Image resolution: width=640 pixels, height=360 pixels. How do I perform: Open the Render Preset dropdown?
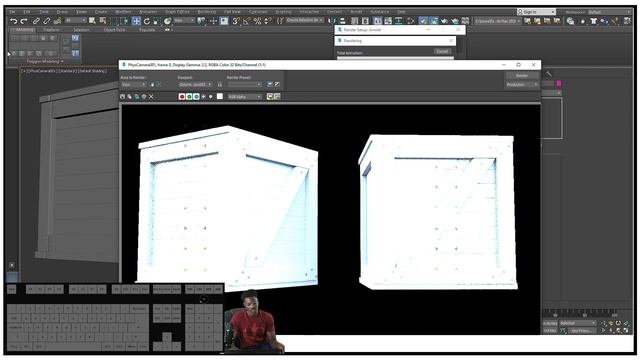click(244, 84)
